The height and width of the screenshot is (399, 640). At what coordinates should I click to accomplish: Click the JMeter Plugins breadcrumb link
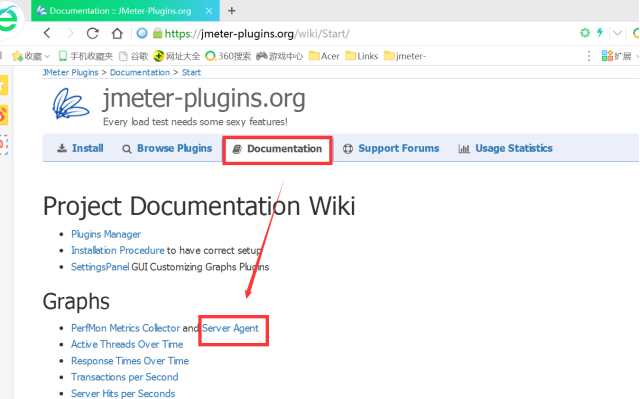click(71, 73)
